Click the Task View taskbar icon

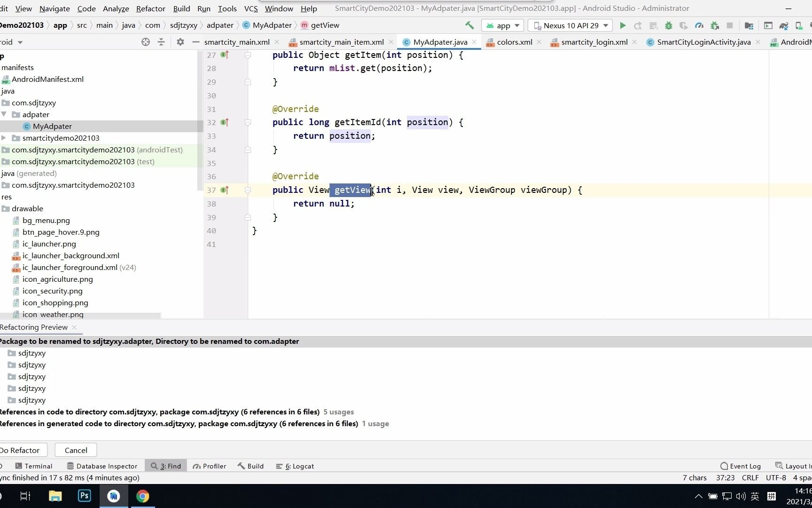25,496
